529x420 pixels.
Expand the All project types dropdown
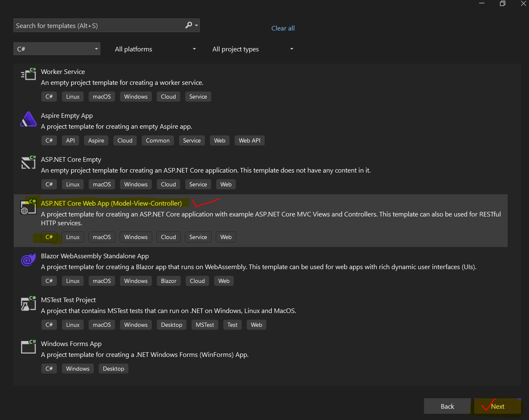253,49
